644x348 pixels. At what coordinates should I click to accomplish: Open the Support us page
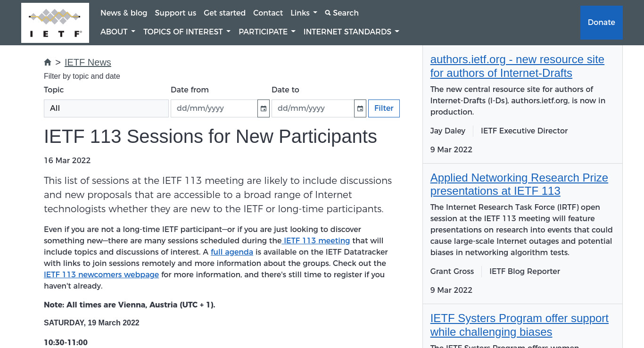175,13
